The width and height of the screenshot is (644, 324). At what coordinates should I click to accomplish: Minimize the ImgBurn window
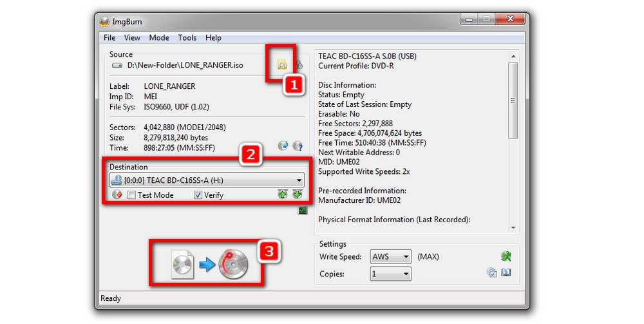pos(469,19)
